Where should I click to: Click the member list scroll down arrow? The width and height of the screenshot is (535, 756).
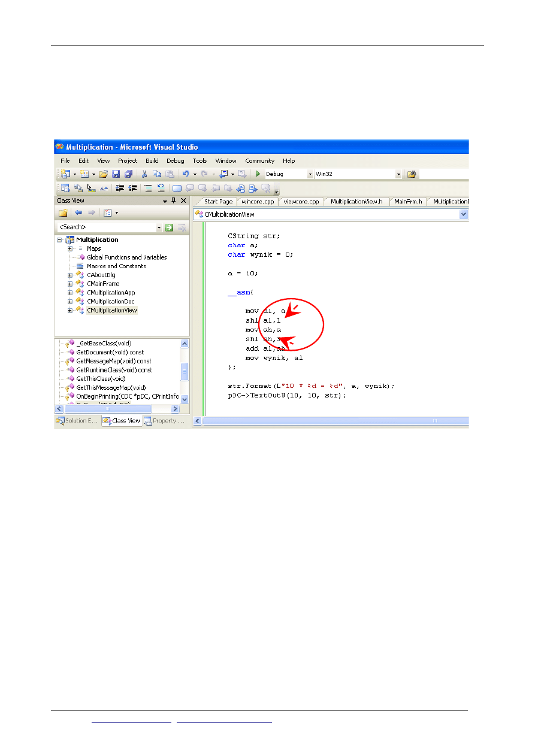[x=185, y=399]
